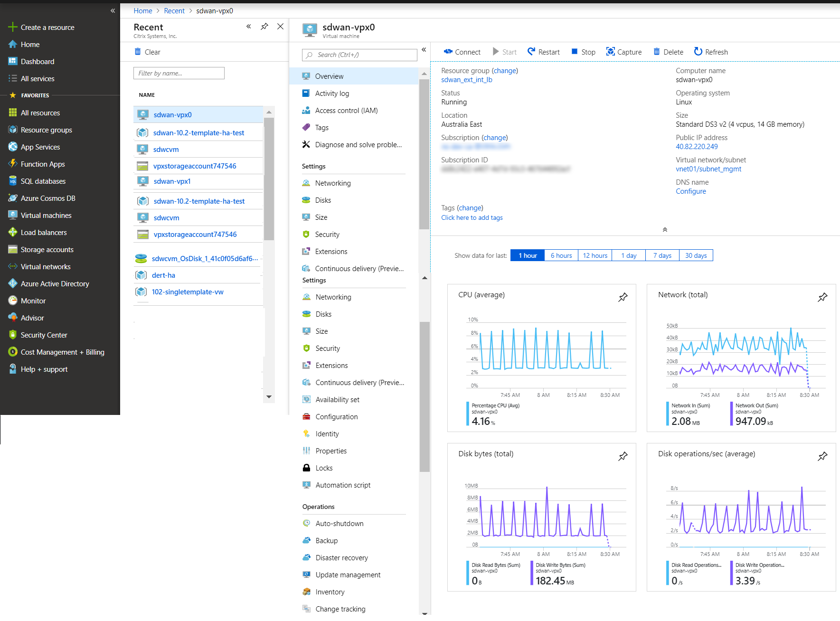Connect to the virtual machine
The height and width of the screenshot is (621, 840).
point(462,52)
